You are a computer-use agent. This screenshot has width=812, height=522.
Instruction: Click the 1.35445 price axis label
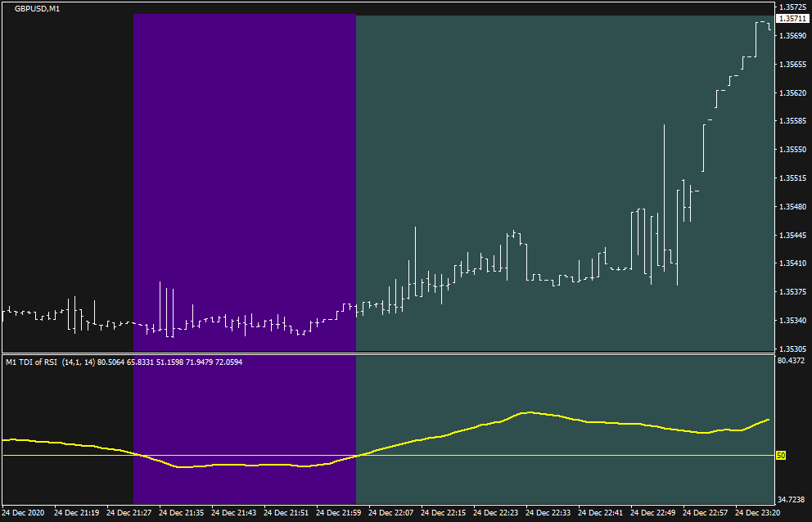[793, 235]
